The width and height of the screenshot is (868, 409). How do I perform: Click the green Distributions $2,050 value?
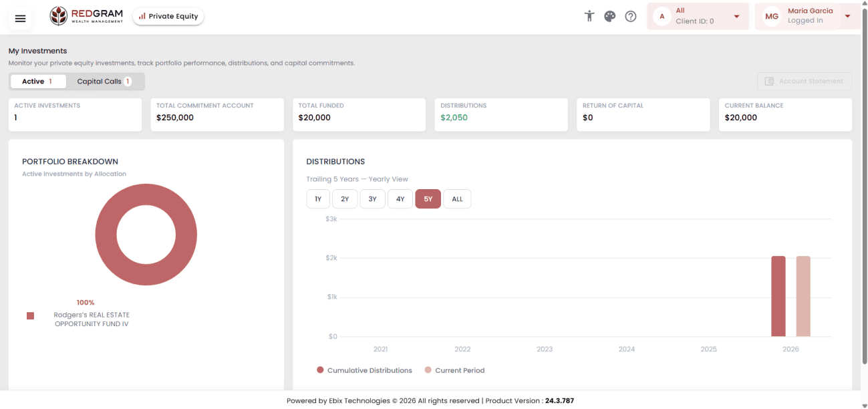coord(454,118)
